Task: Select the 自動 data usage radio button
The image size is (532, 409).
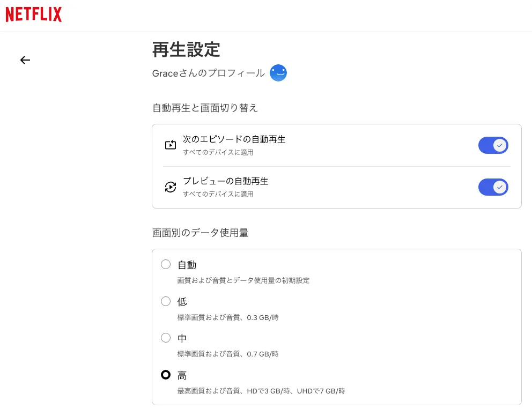Action: point(166,264)
